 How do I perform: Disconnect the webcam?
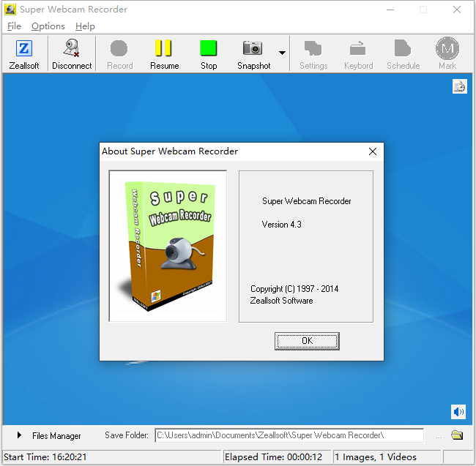(x=72, y=54)
